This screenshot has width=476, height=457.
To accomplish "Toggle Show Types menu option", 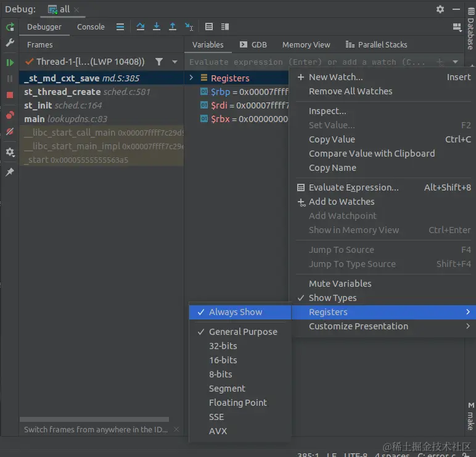I will click(384, 298).
